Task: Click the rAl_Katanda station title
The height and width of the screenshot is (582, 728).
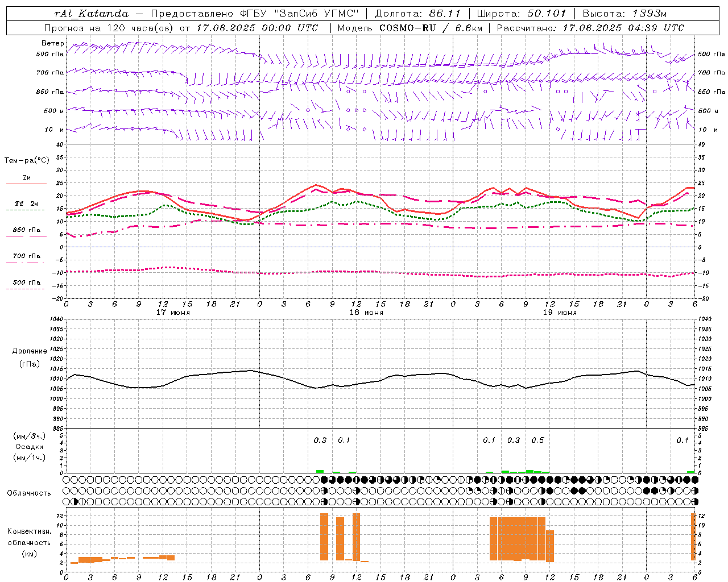Action: [91, 14]
